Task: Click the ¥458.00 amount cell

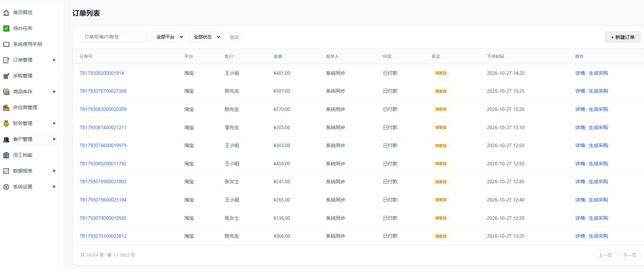Action: [x=282, y=164]
